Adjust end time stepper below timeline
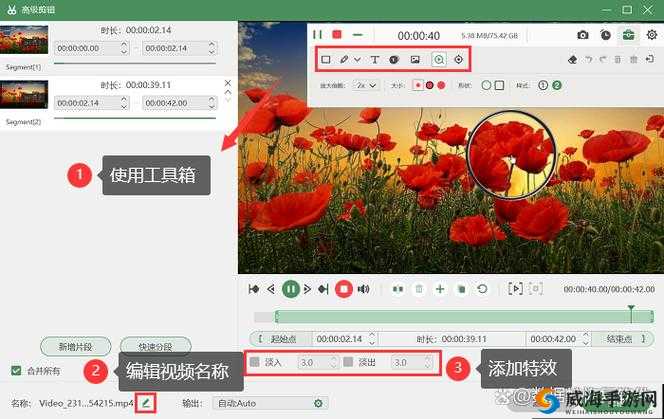Screen dimensions: 664x419 (x=586, y=339)
